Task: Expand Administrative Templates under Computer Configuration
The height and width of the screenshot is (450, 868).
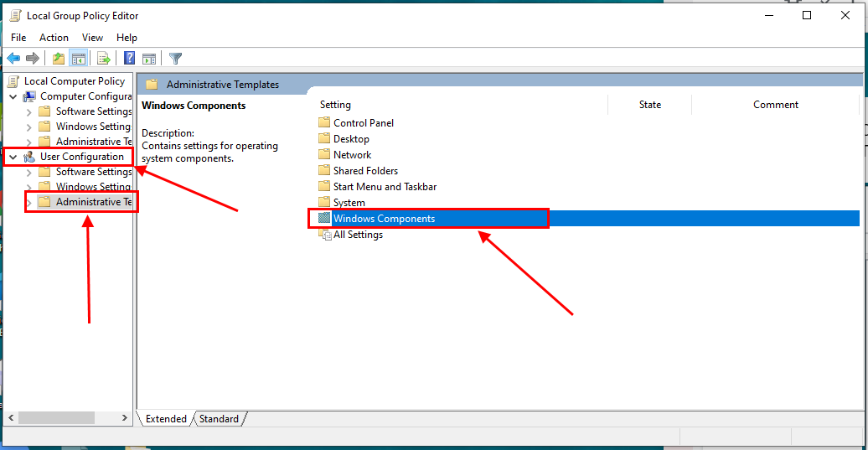Action: coord(28,142)
